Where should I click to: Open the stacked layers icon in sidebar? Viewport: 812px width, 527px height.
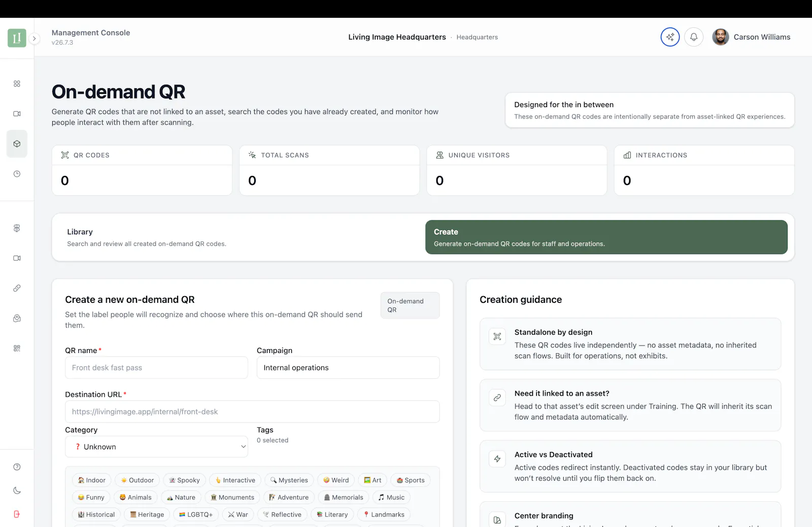[17, 228]
